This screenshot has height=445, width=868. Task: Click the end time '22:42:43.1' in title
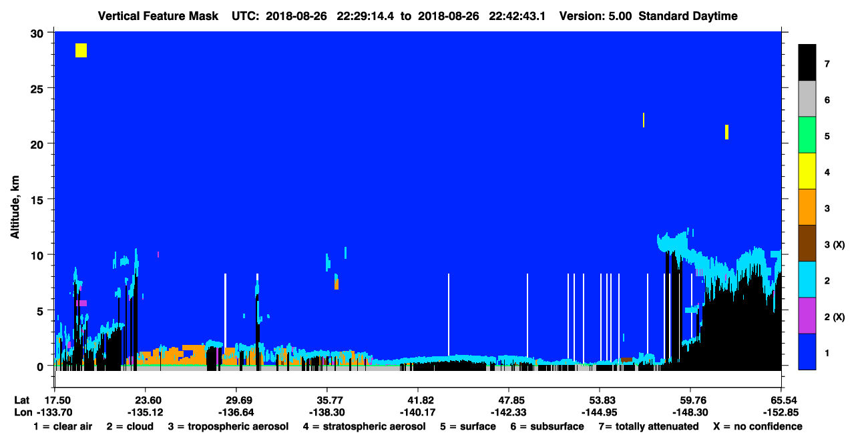(517, 16)
